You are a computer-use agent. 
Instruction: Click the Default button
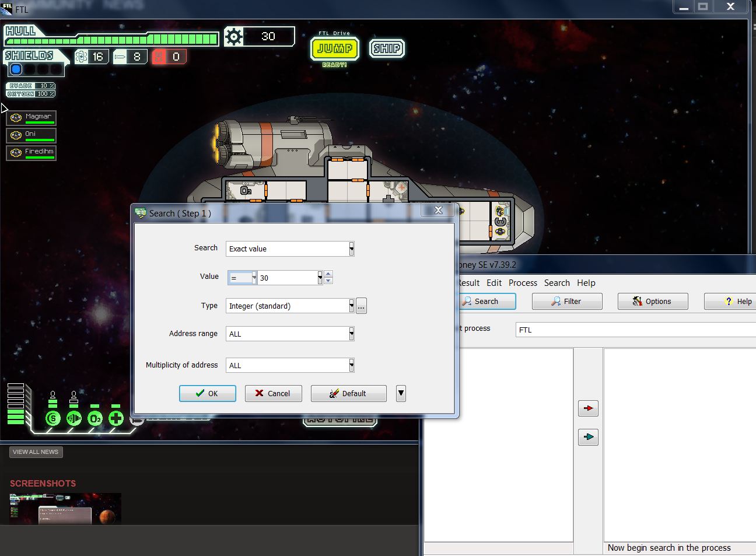coord(349,393)
